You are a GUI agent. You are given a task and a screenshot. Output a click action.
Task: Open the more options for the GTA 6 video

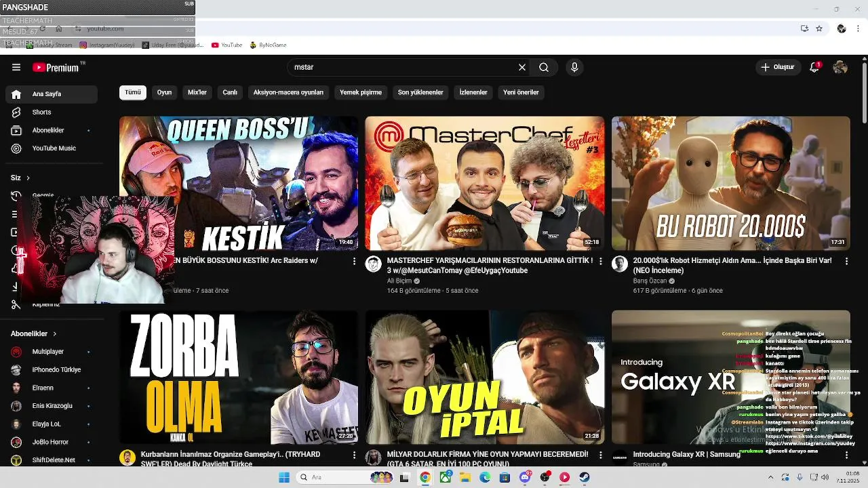point(600,455)
